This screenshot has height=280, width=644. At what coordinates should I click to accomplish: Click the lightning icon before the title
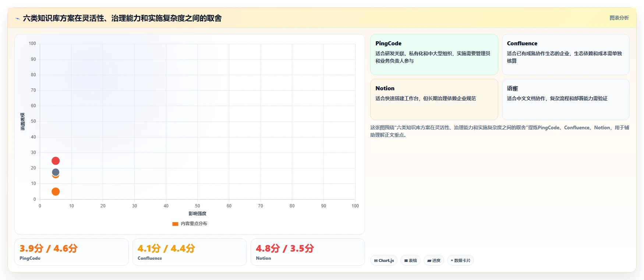[17, 18]
